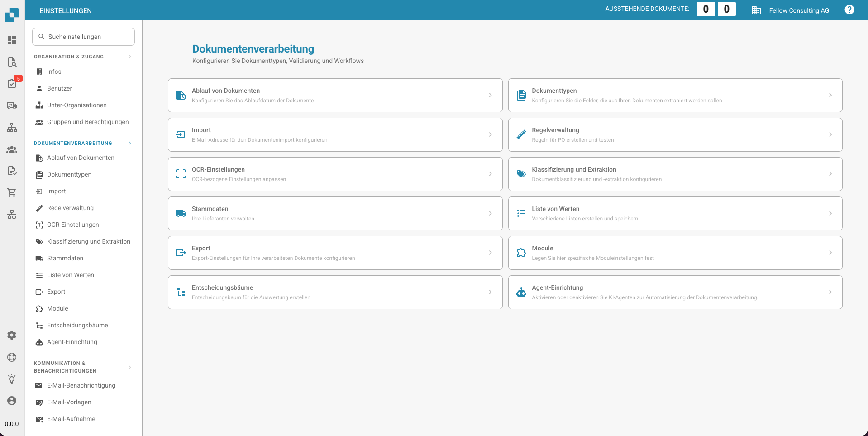The height and width of the screenshot is (436, 868).
Task: Select the shopping cart icon in the rail
Action: click(x=12, y=192)
